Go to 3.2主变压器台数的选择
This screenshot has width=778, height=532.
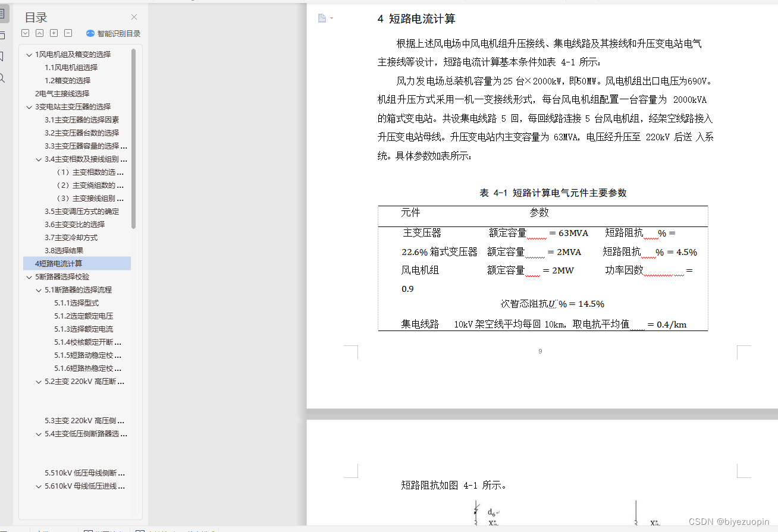click(81, 133)
